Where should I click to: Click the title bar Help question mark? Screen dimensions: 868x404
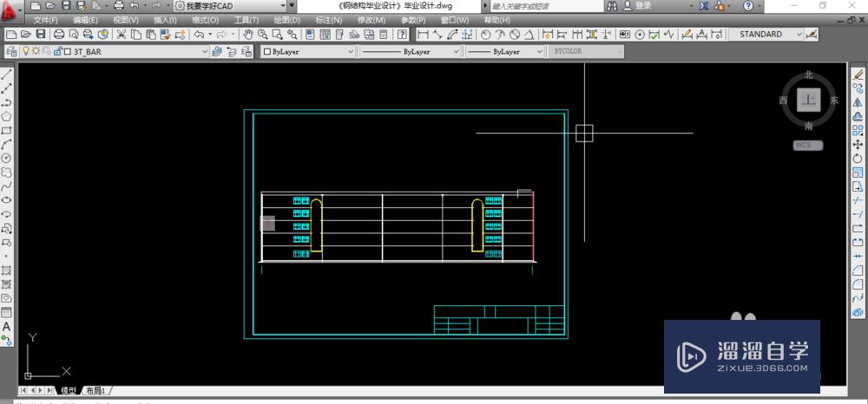[x=748, y=6]
